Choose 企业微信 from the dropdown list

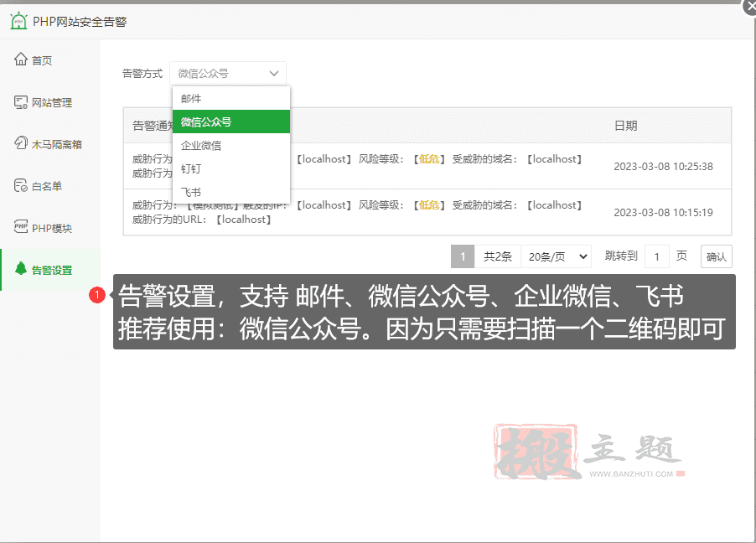click(231, 145)
